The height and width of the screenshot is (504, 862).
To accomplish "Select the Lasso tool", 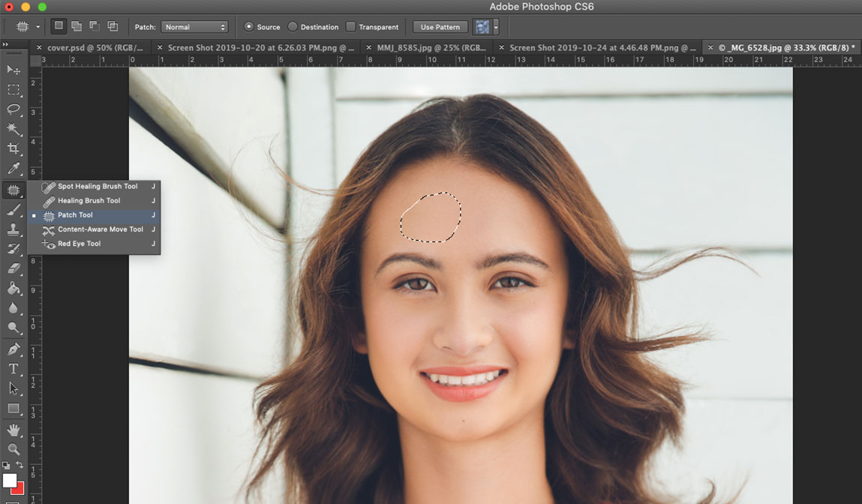I will pyautogui.click(x=14, y=109).
